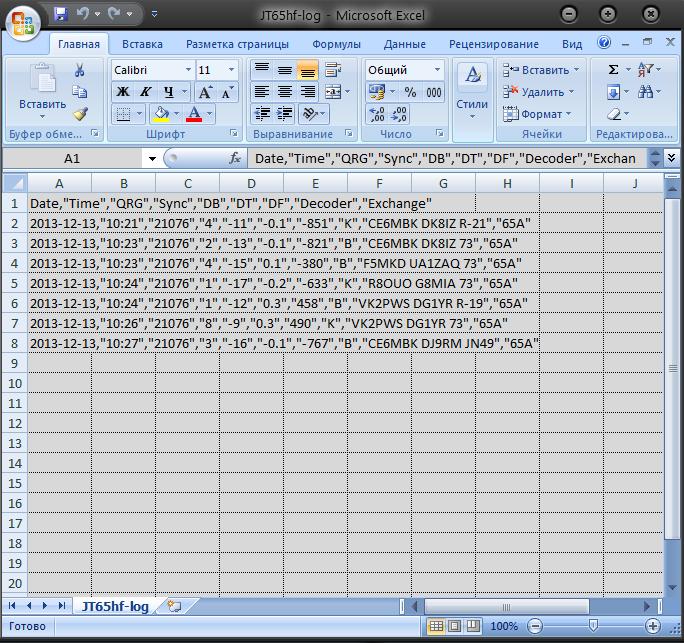Decrease decimal places
This screenshot has height=643, width=684.
point(400,114)
